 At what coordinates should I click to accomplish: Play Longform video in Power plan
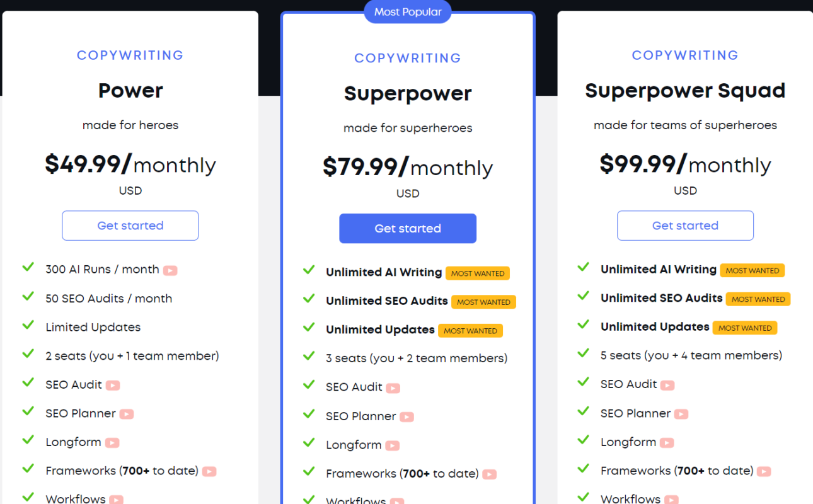tap(112, 443)
